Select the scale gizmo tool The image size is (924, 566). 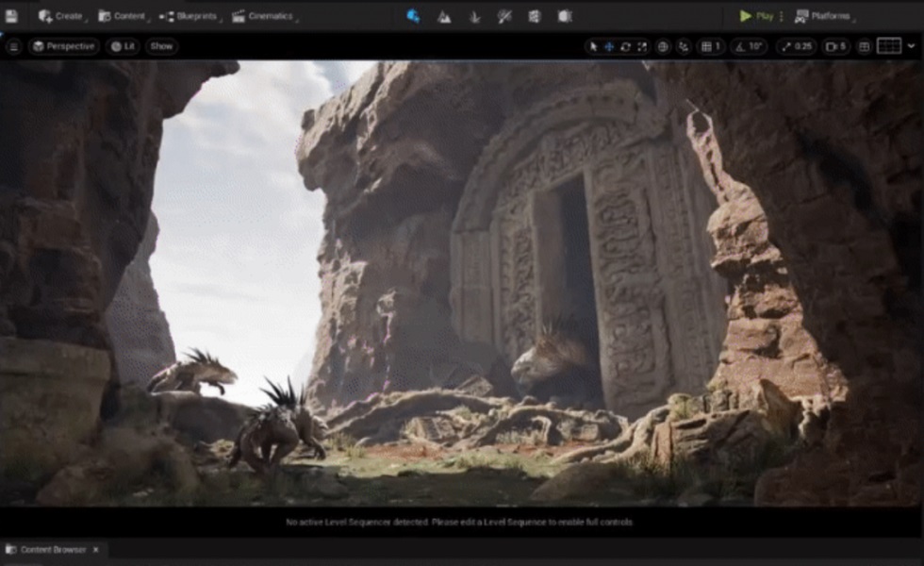(x=642, y=46)
